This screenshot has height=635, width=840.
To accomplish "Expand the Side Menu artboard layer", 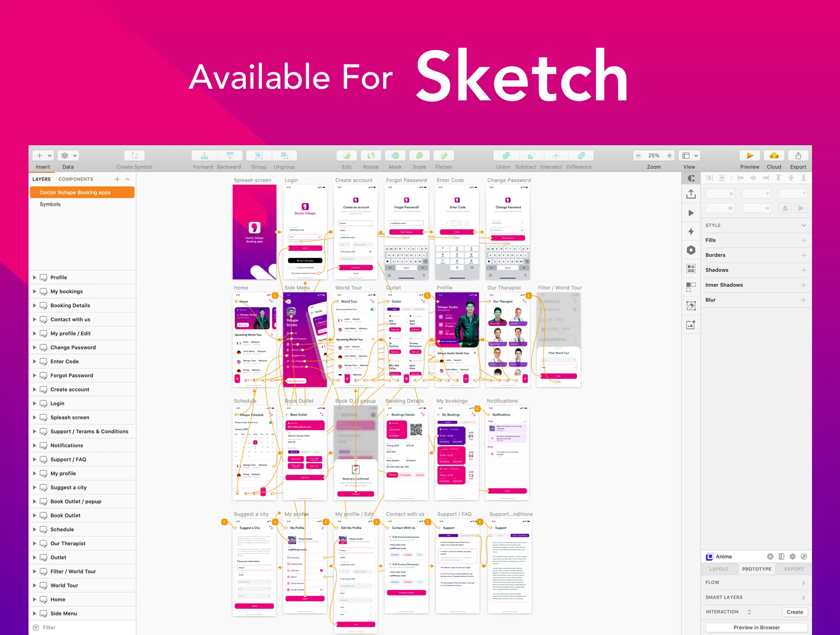I will click(x=35, y=614).
